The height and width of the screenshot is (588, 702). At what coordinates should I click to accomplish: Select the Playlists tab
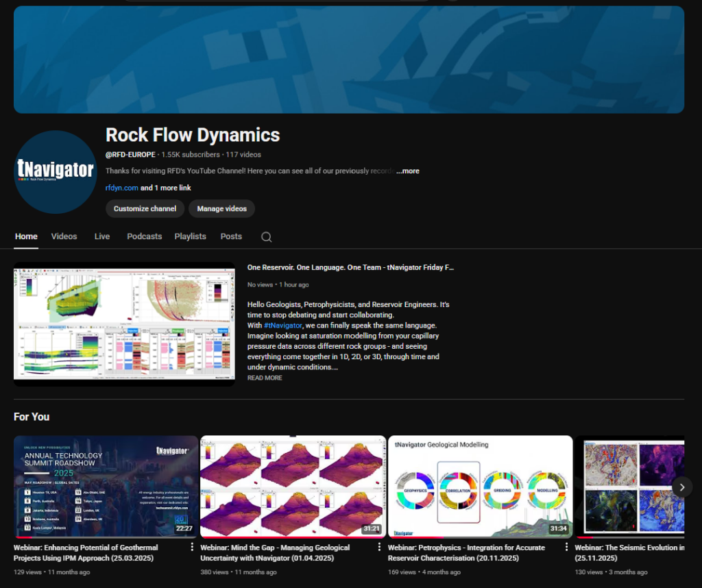[x=190, y=236]
